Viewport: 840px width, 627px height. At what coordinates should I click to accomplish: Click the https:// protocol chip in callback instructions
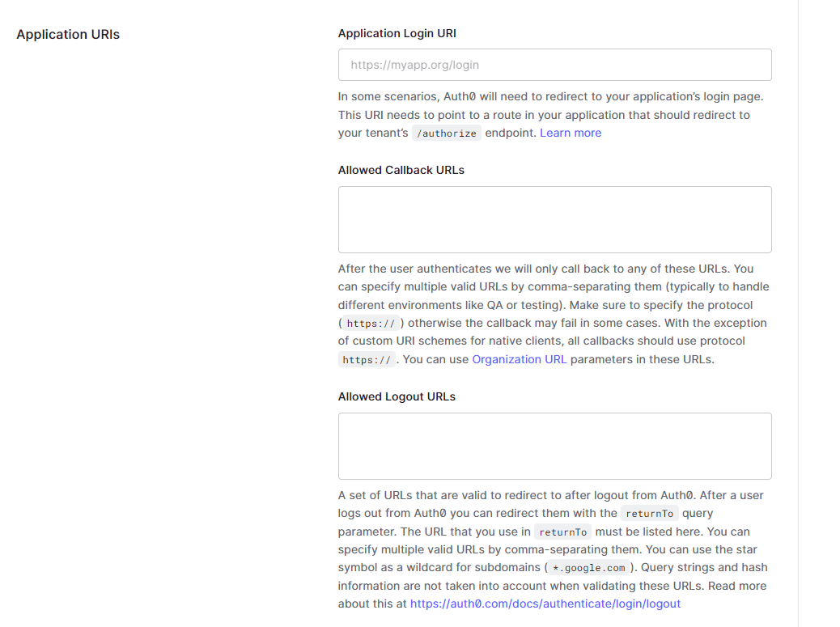pyautogui.click(x=371, y=323)
